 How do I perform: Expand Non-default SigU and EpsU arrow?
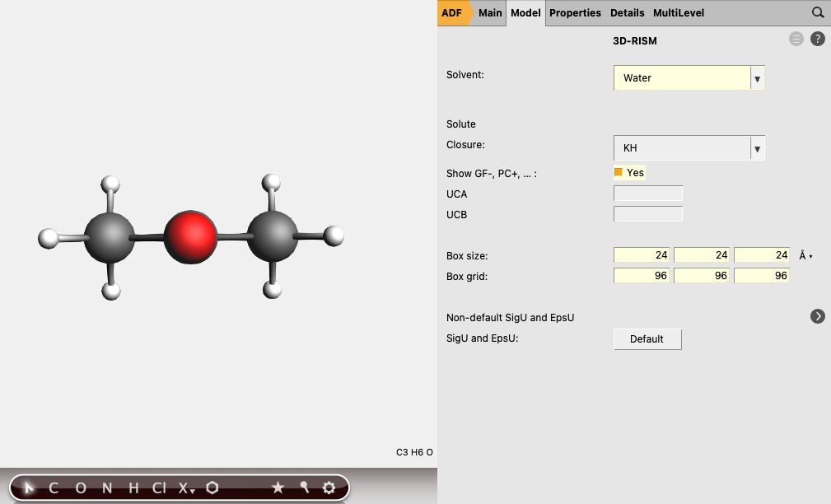[818, 316]
